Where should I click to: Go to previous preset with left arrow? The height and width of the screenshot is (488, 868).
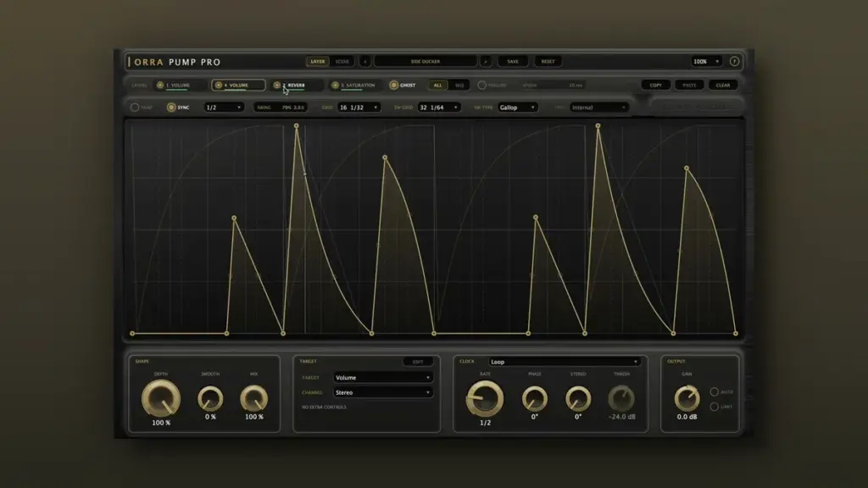pyautogui.click(x=364, y=61)
